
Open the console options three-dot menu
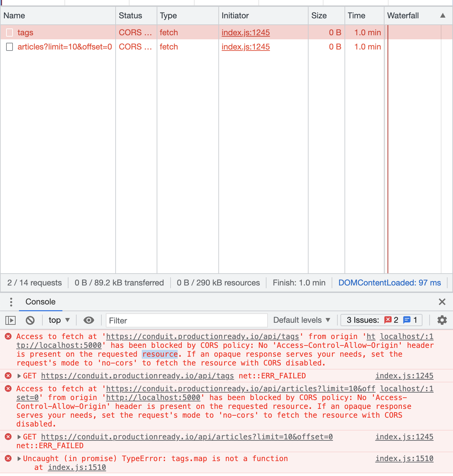pos(11,302)
